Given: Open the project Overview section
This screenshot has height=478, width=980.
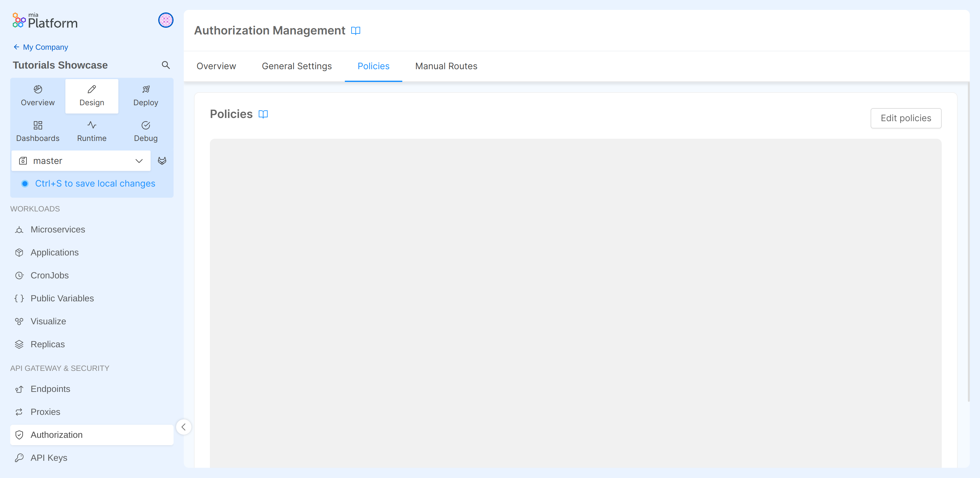Looking at the screenshot, I should pyautogui.click(x=37, y=95).
